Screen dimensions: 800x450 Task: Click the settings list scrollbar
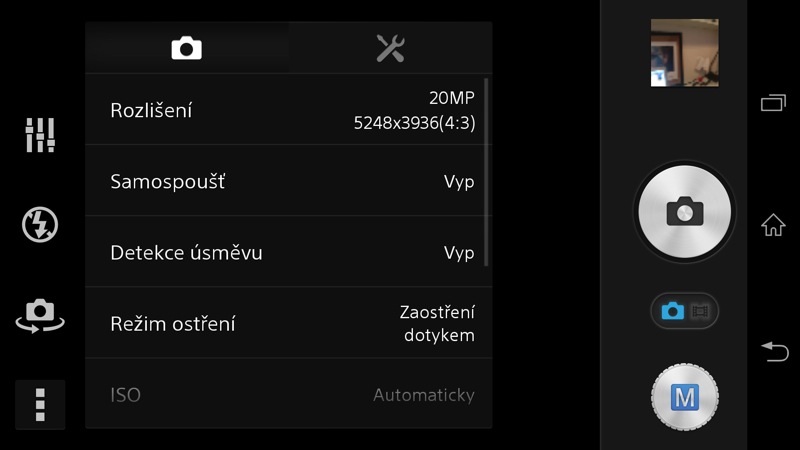(x=486, y=172)
